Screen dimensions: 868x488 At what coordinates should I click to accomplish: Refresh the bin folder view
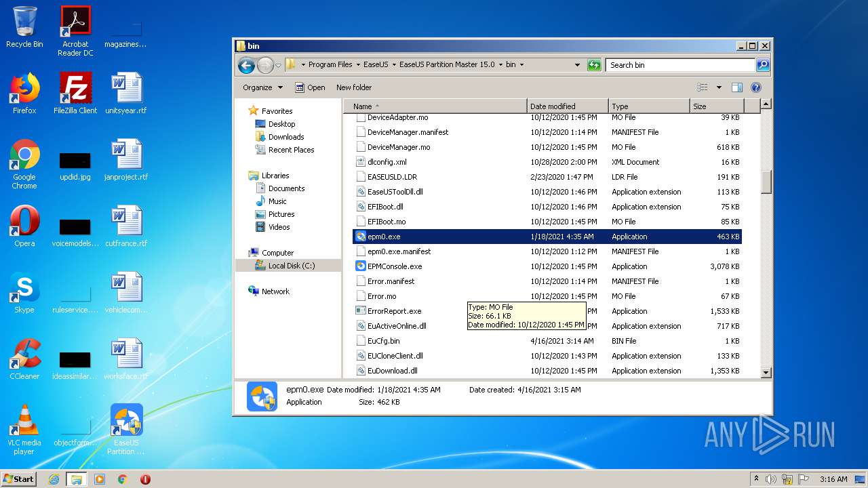click(594, 65)
